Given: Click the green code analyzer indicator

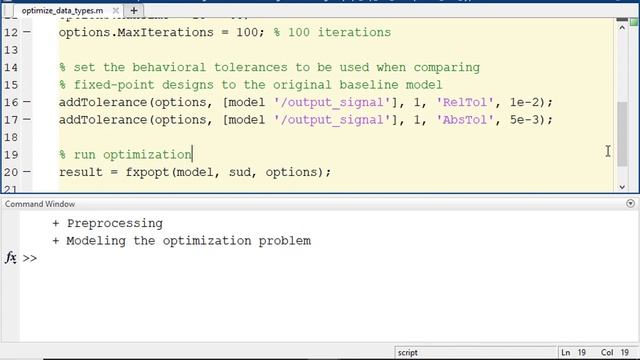Looking at the screenshot, I should tap(634, 22).
